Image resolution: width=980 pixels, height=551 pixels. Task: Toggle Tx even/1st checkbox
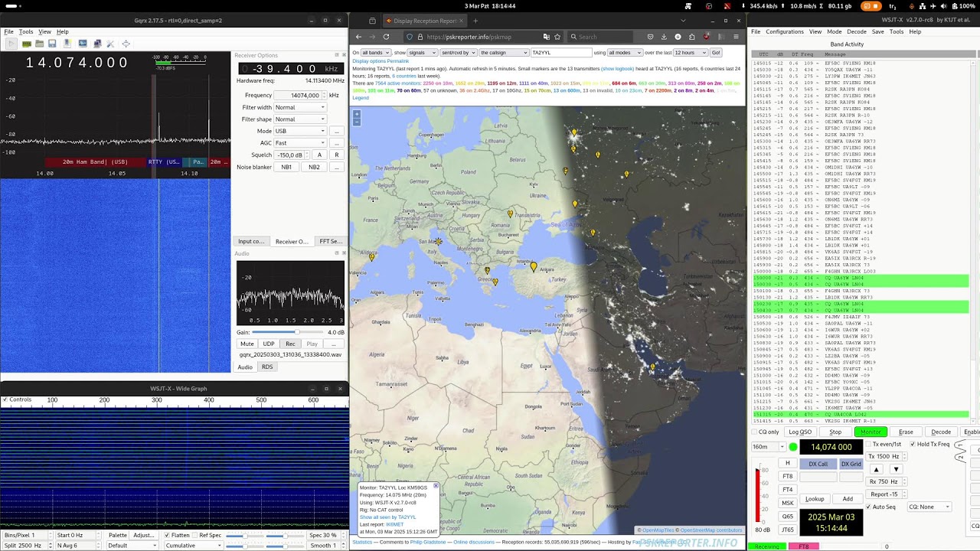pyautogui.click(x=868, y=444)
